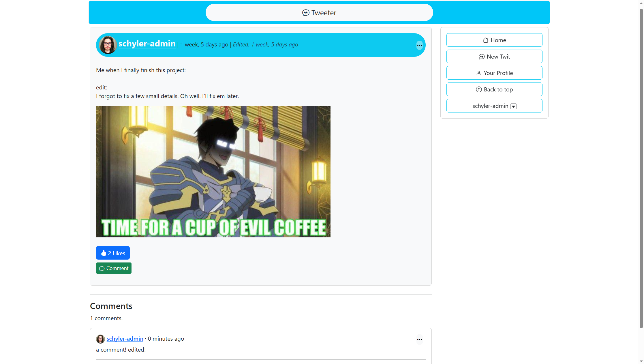Click the page's vertical scrollbar
The height and width of the screenshot is (364, 644).
tap(641, 167)
